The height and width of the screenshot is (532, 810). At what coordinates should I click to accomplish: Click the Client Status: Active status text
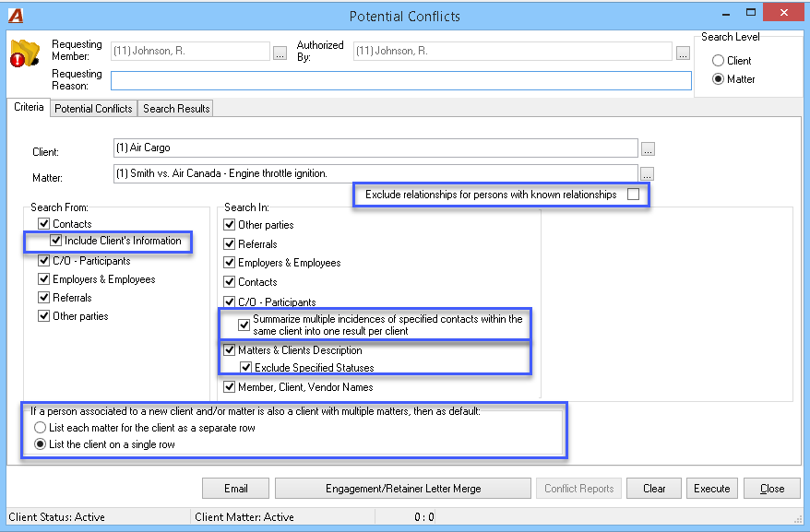[x=57, y=517]
